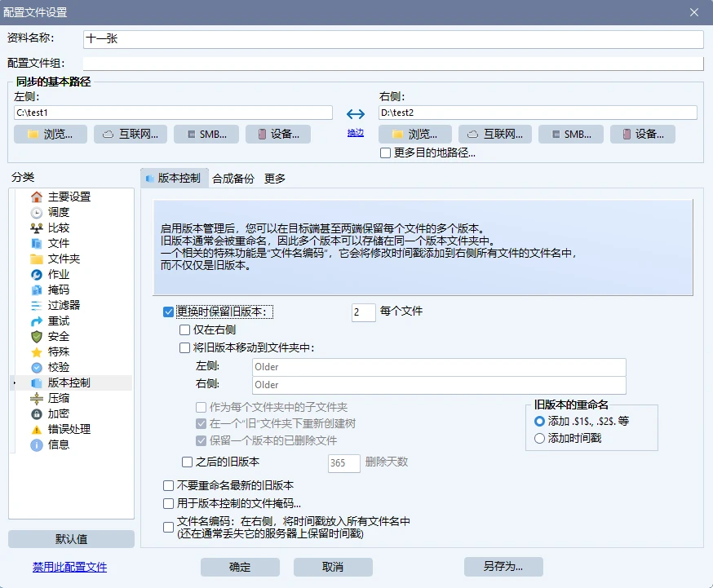Screen dimensions: 713x588
Task: Click the 另存为... button
Action: pos(503,567)
